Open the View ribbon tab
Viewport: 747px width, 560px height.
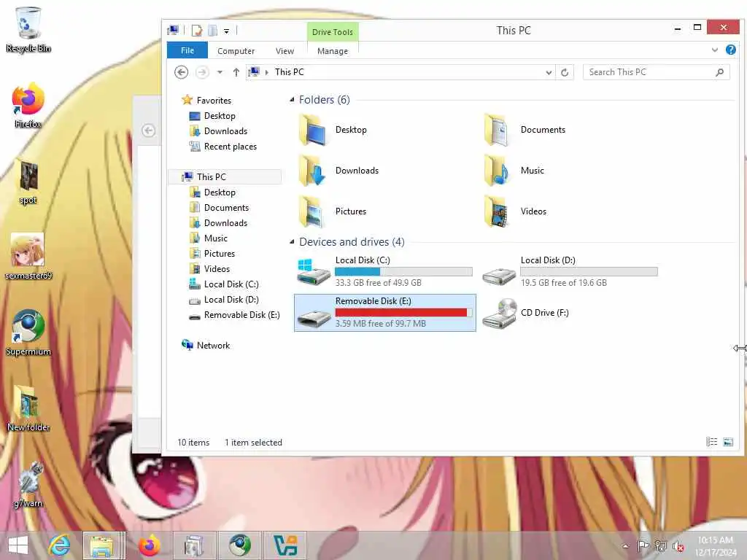click(x=285, y=51)
